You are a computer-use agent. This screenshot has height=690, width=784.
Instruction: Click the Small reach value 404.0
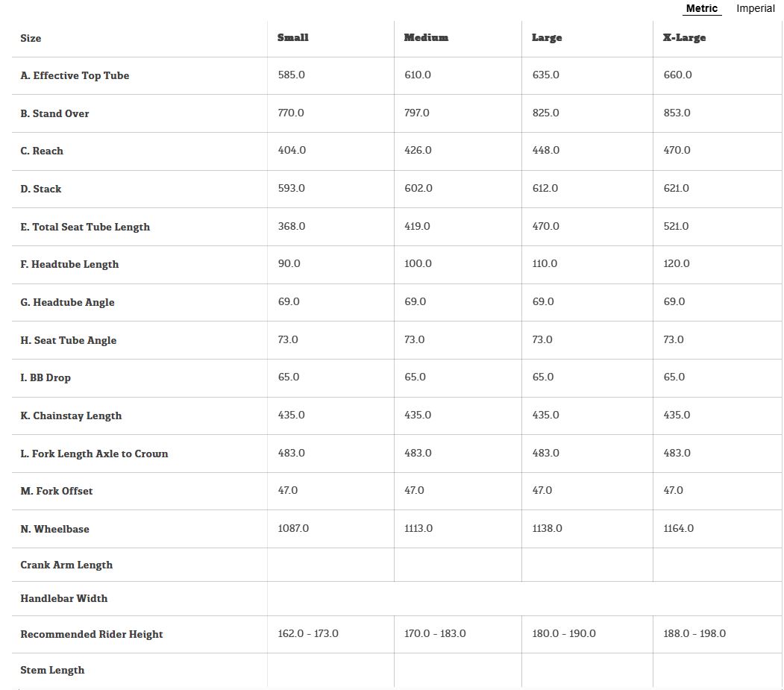(x=292, y=151)
